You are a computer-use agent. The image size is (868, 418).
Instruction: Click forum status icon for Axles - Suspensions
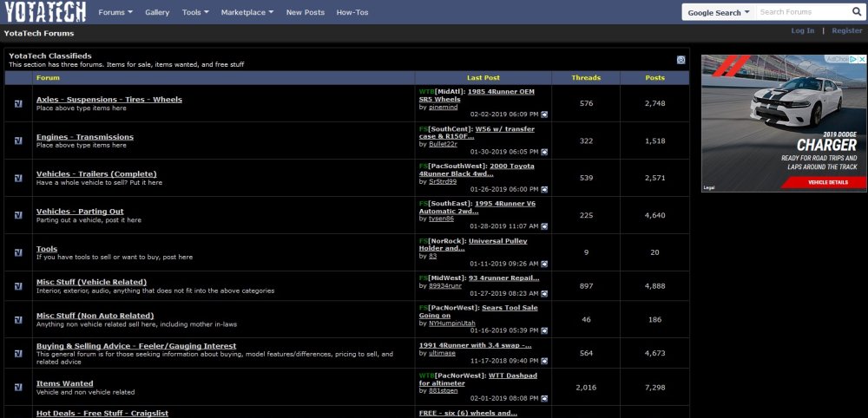tap(18, 103)
